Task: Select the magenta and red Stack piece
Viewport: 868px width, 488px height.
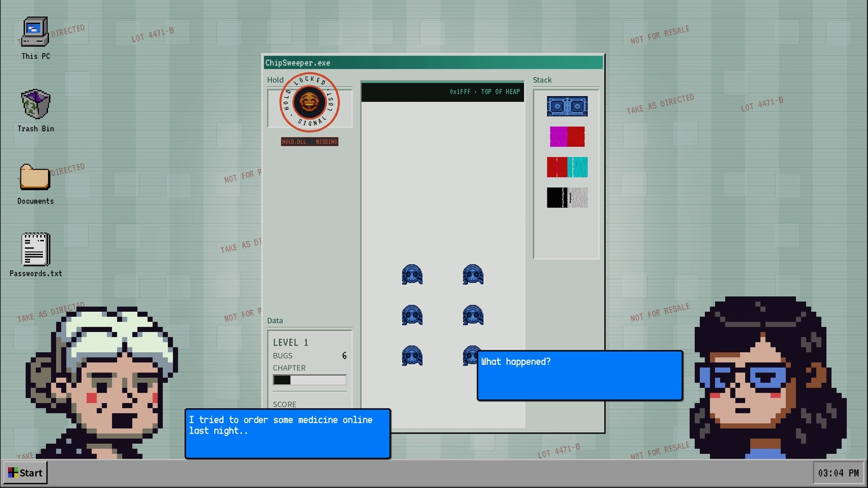Action: tap(567, 136)
